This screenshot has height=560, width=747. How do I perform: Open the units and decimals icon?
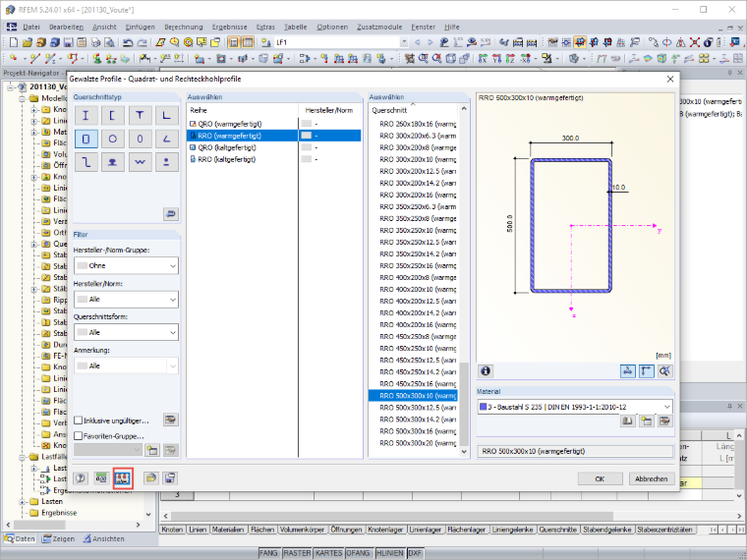pos(101,478)
